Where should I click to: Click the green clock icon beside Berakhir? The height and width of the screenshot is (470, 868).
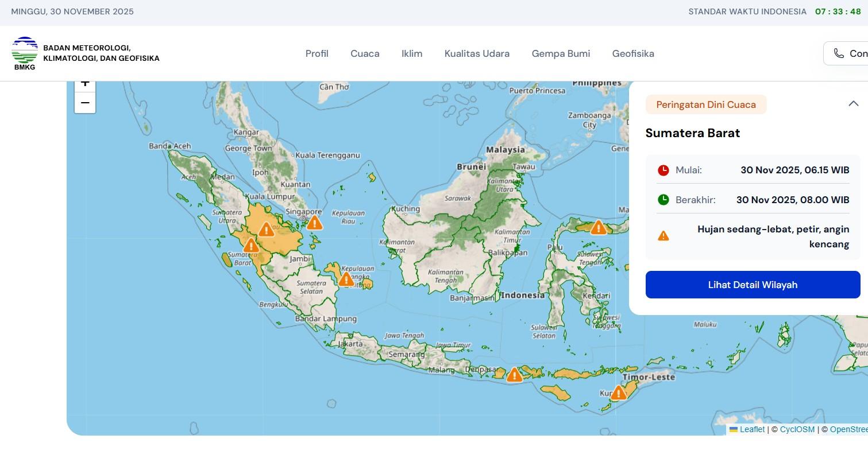click(x=664, y=200)
